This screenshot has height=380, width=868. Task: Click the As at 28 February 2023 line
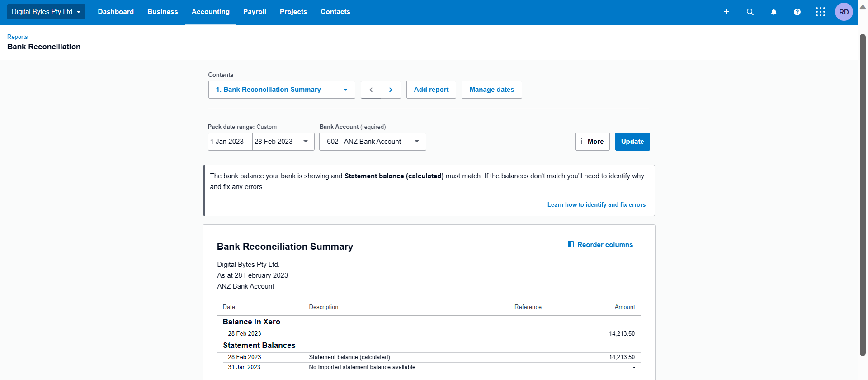[x=252, y=275]
